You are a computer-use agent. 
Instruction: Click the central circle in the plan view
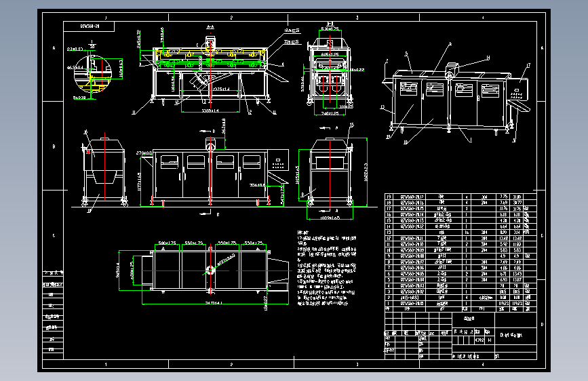(x=210, y=270)
